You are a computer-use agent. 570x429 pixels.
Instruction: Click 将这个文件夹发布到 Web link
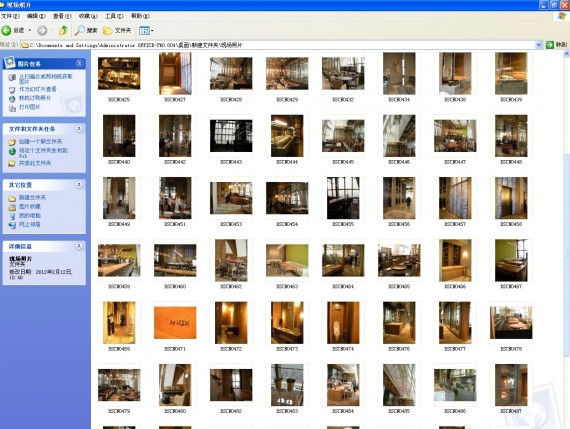point(43,152)
